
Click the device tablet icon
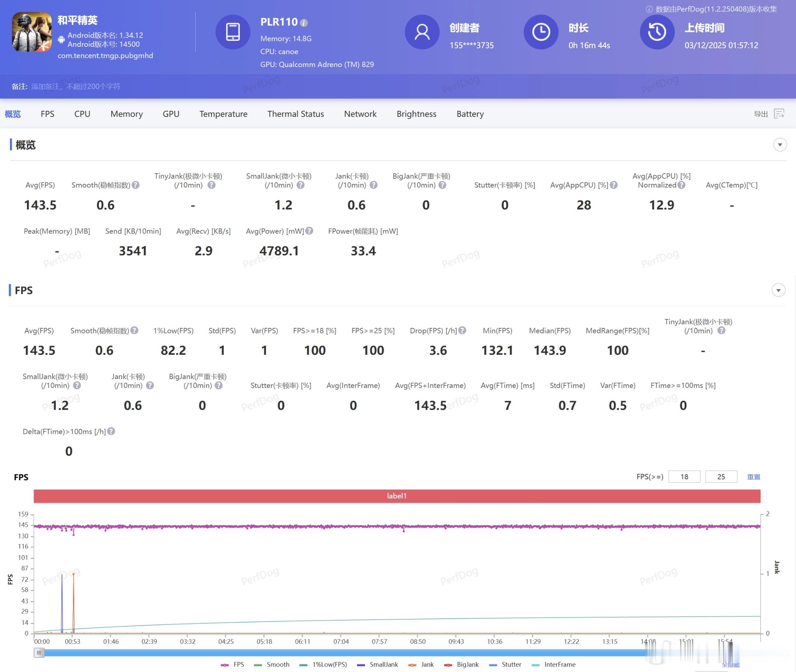pos(233,32)
